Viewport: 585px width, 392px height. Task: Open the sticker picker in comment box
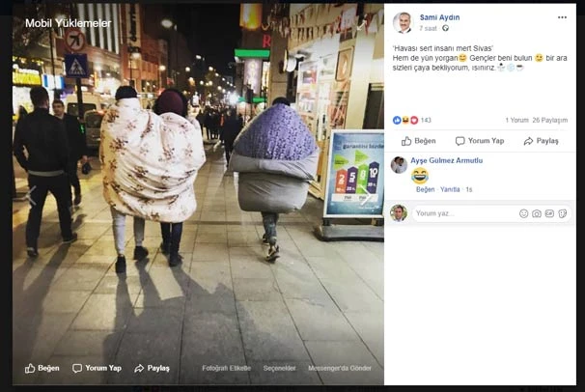563,213
